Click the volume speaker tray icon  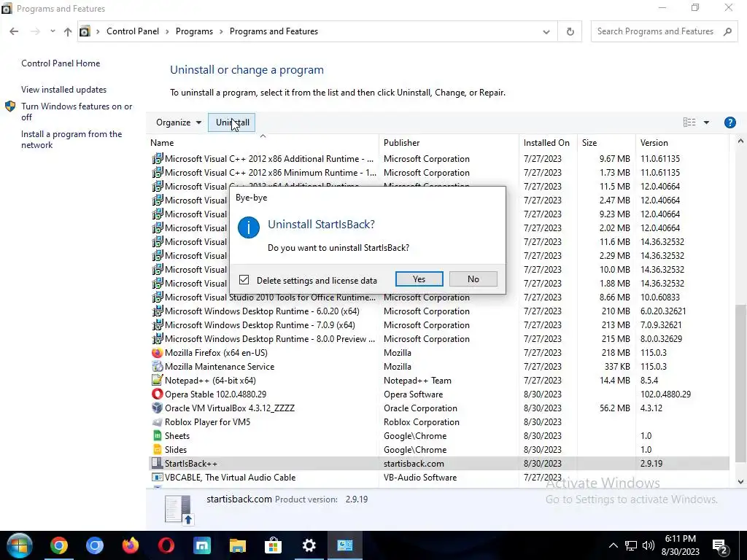[648, 545]
